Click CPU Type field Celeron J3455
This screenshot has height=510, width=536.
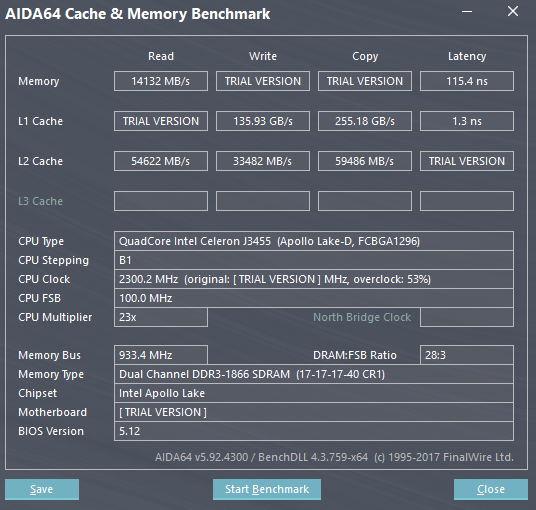click(x=314, y=241)
